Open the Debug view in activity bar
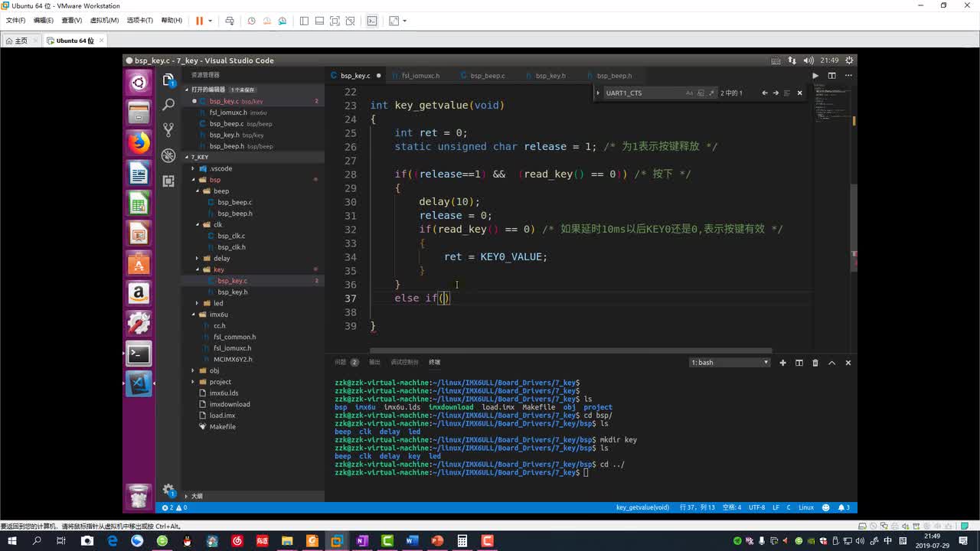The height and width of the screenshot is (551, 980). point(168,155)
